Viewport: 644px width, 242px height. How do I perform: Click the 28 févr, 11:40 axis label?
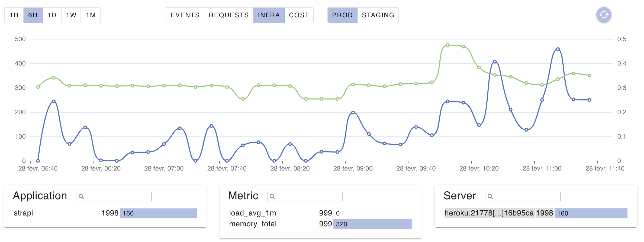pos(605,169)
